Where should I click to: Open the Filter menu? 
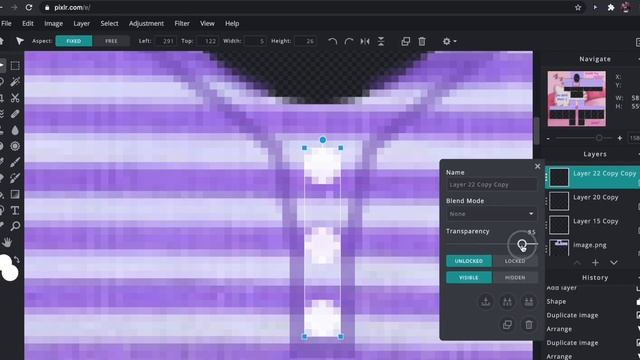tap(182, 23)
